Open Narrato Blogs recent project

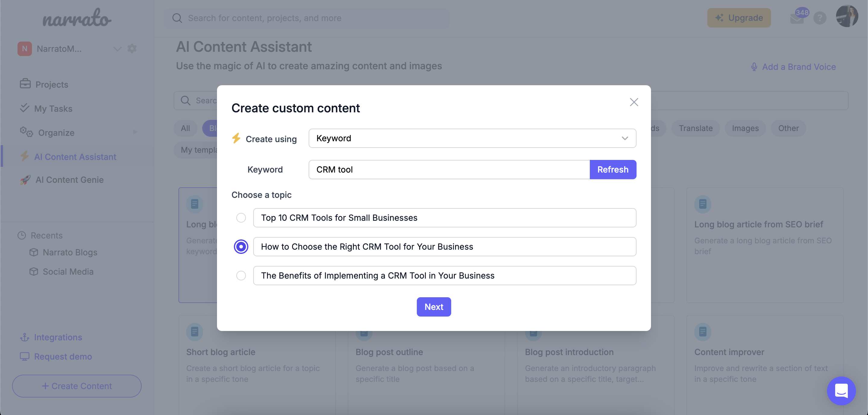(x=70, y=252)
